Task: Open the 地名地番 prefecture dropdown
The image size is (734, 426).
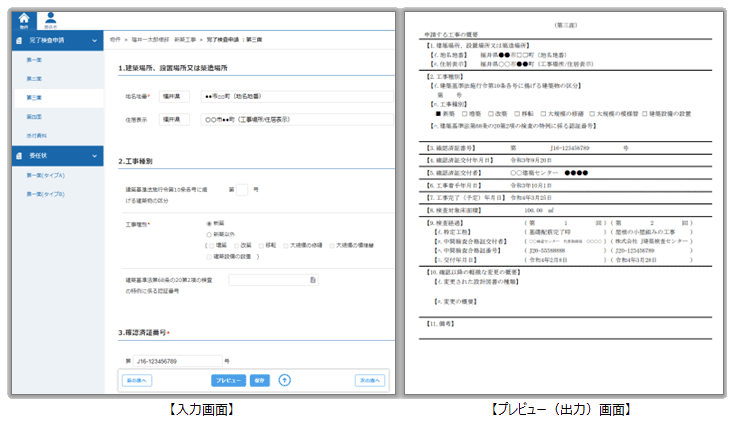Action: pos(176,96)
